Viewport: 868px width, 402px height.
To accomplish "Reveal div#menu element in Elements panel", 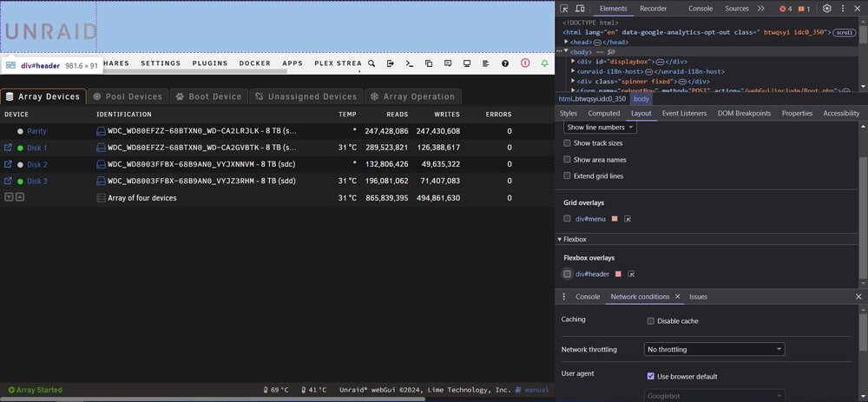I will [x=628, y=219].
